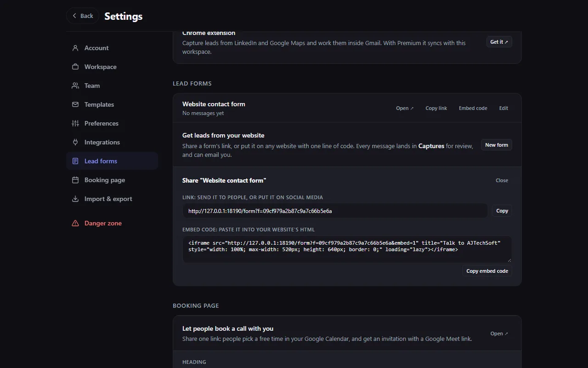Open the Preferences section label

[102, 123]
